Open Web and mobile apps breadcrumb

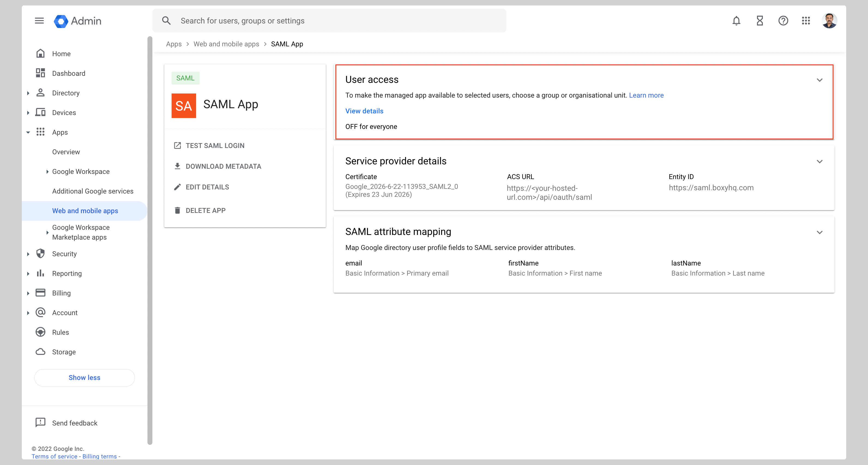(227, 44)
